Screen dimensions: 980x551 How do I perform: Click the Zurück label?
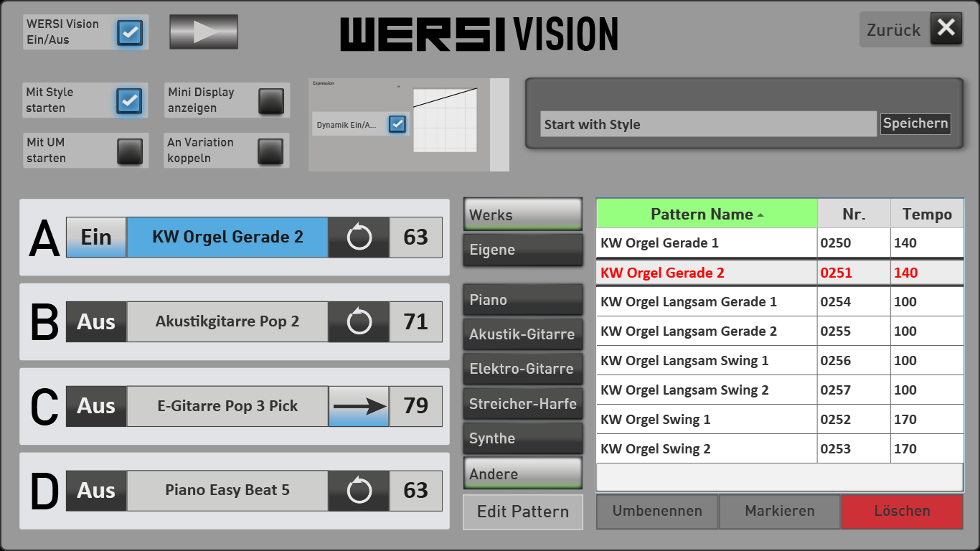pos(893,29)
